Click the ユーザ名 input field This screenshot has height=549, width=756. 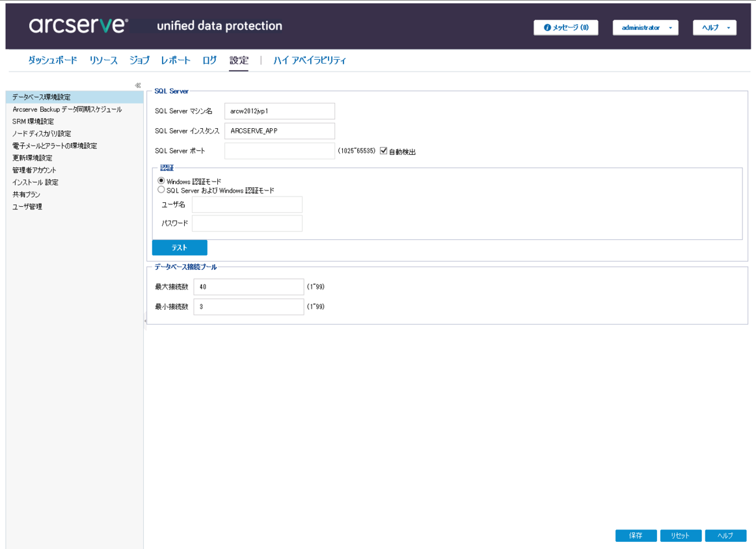coord(247,204)
